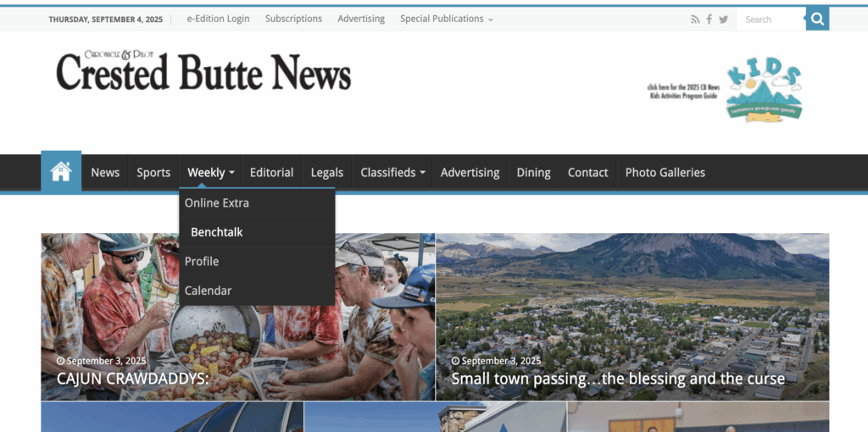868x432 pixels.
Task: Click the Crested Butte News logo
Action: coord(203,71)
